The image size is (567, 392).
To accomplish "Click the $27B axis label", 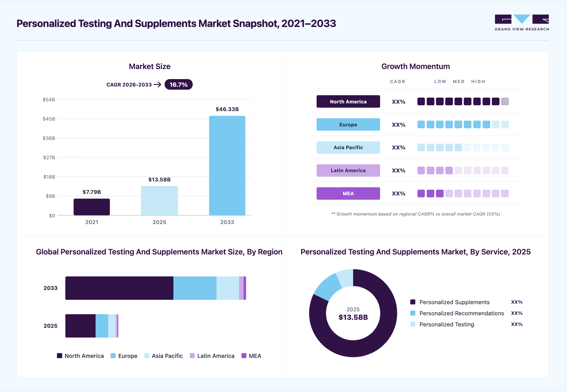I will (49, 158).
